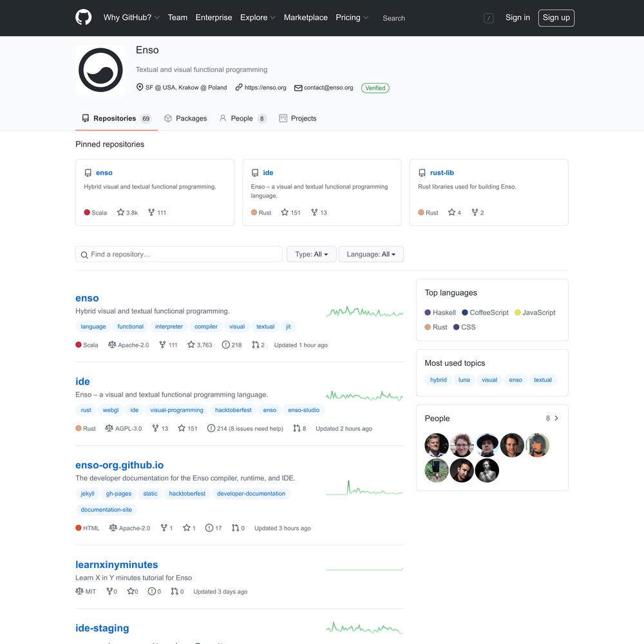Click star count on pinned ide card
Screen dimensions: 644x644
pos(291,213)
